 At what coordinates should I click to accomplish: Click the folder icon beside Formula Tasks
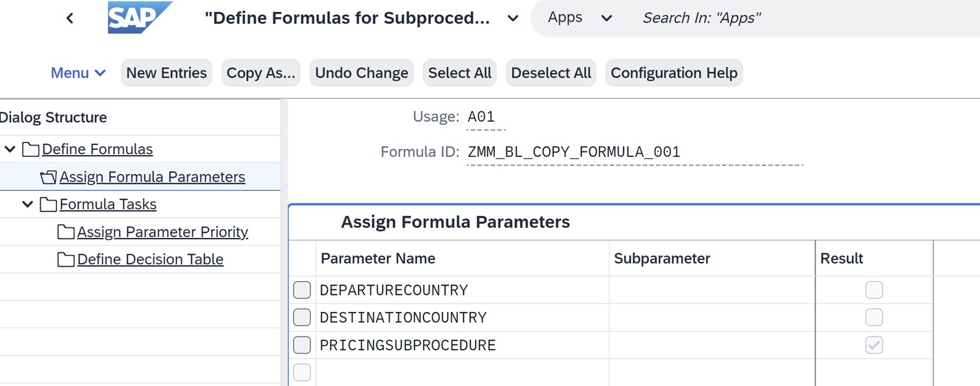[50, 204]
